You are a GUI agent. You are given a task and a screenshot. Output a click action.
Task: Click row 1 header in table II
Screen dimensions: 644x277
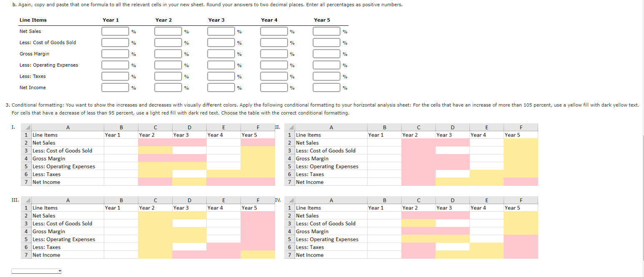pyautogui.click(x=289, y=135)
